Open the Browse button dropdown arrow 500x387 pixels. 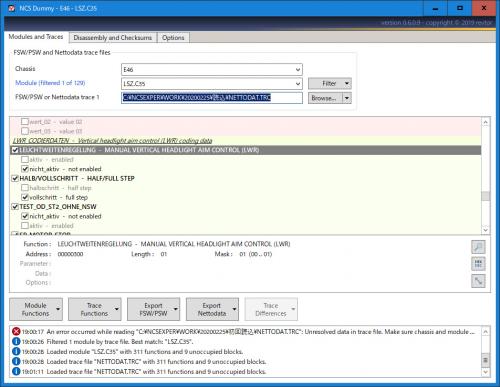tap(347, 98)
